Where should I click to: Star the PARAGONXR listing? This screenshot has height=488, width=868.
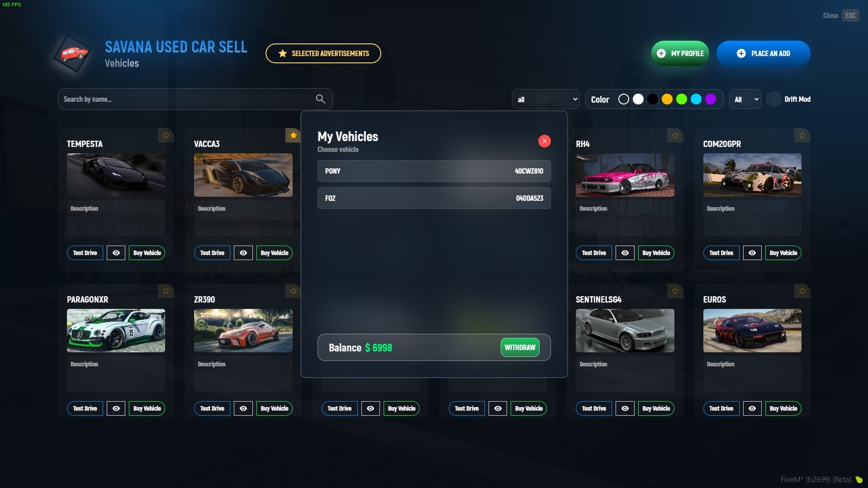click(x=166, y=291)
